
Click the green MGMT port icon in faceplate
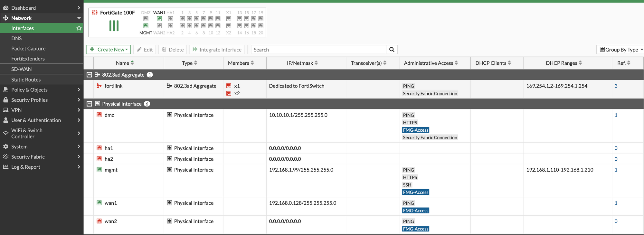click(146, 26)
